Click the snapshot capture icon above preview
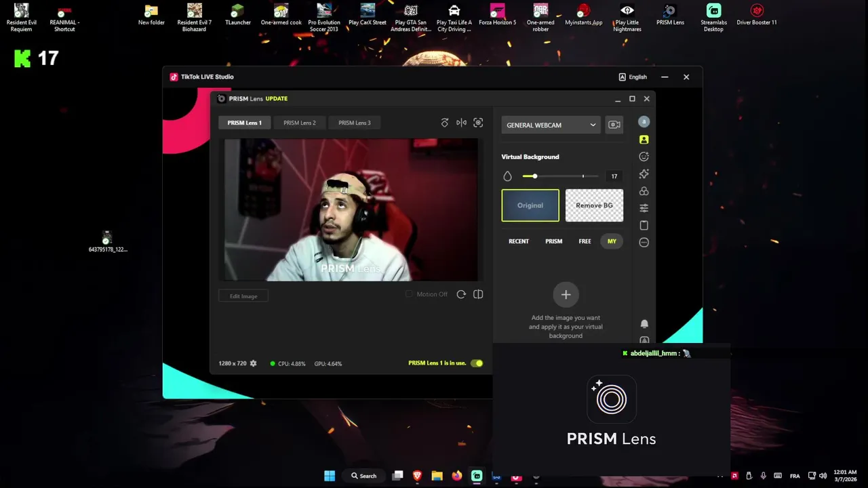Viewport: 868px width, 488px height. pos(478,123)
